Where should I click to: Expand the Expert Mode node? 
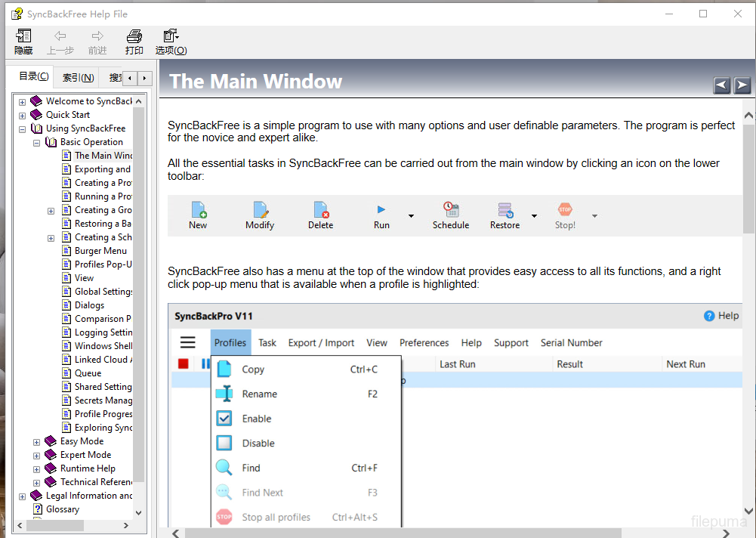(37, 456)
